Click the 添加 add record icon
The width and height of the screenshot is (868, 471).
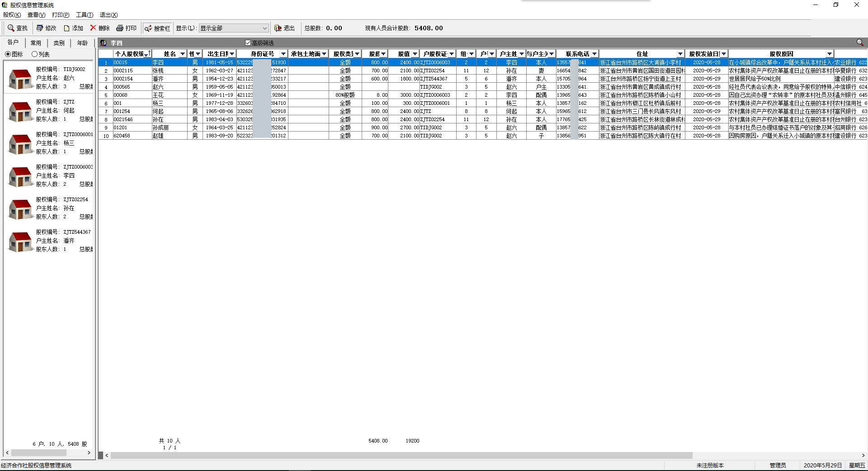coord(67,28)
